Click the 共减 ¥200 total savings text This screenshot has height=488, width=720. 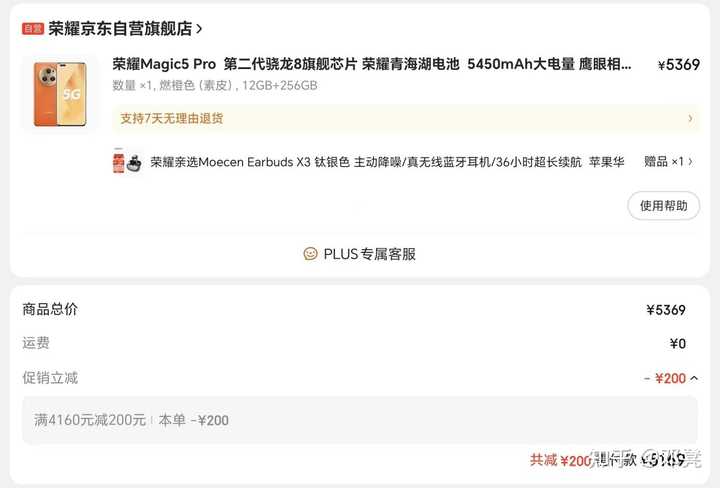[561, 460]
